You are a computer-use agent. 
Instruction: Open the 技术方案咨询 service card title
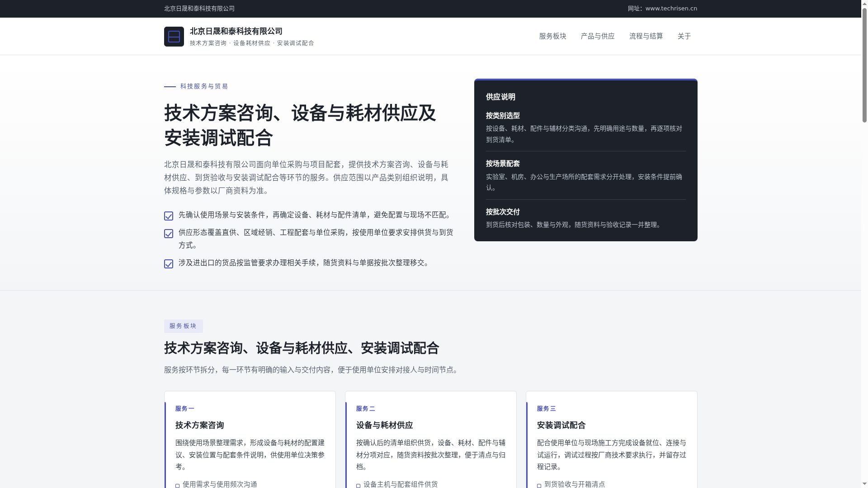click(x=199, y=425)
